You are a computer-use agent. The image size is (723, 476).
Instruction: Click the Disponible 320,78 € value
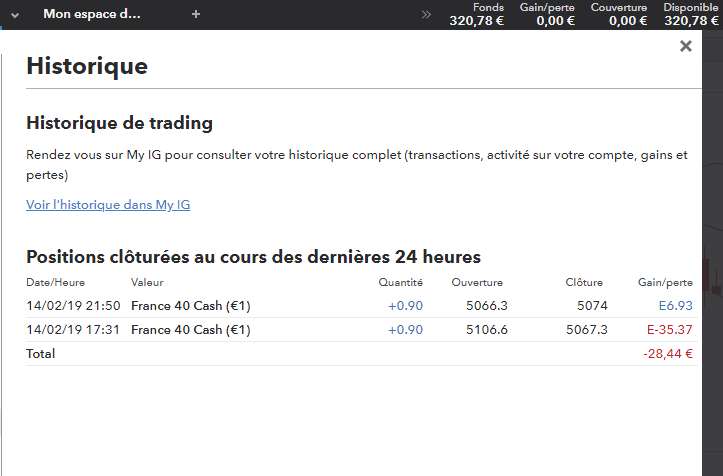point(691,14)
